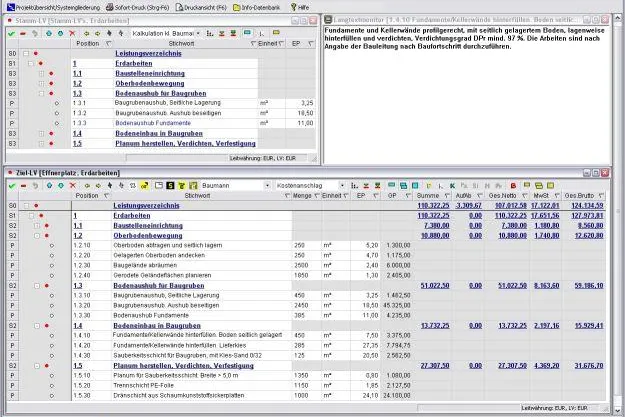Toggle red dot on 1.3 Bodenaushub in Stamm-LV
The image size is (625, 417).
coord(51,94)
